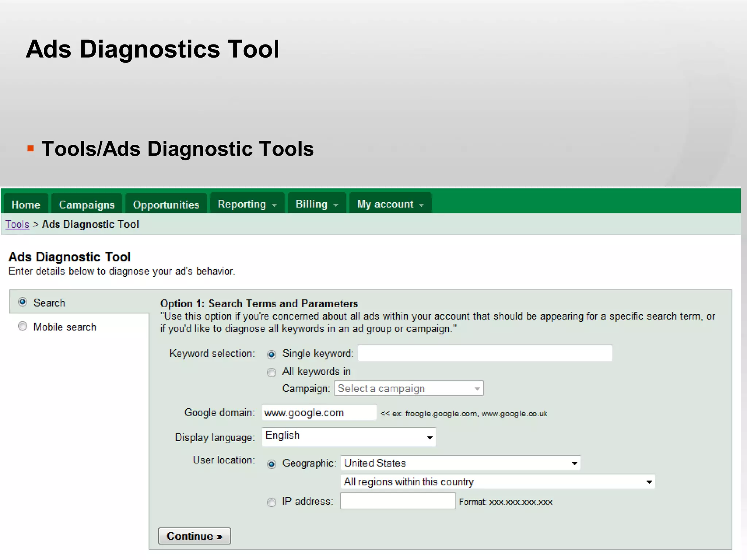The image size is (747, 560).
Task: Choose the Single keyword radio button
Action: pyautogui.click(x=271, y=354)
